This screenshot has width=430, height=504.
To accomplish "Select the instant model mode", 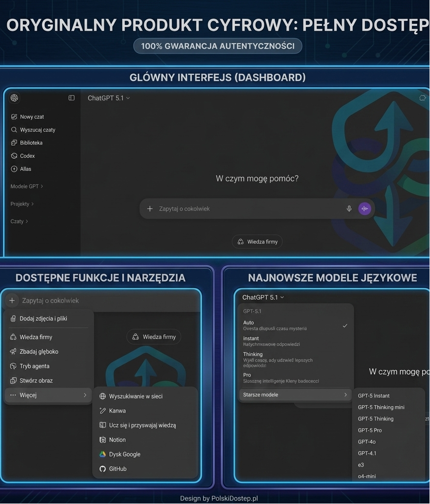I will coord(295,341).
